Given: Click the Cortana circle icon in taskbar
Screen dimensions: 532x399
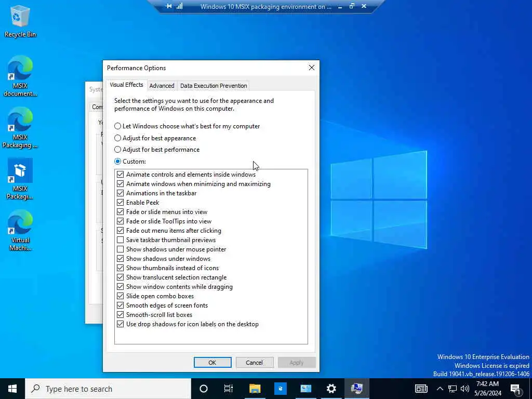Looking at the screenshot, I should 204,389.
